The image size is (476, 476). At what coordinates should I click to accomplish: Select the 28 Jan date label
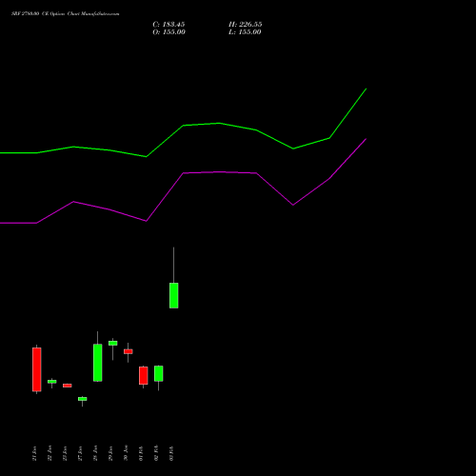[95, 453]
